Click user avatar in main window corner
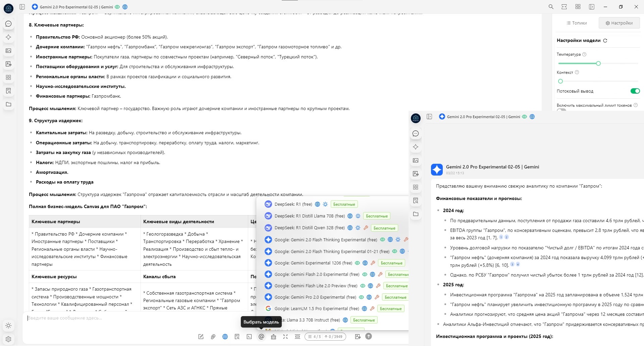 pyautogui.click(x=9, y=8)
